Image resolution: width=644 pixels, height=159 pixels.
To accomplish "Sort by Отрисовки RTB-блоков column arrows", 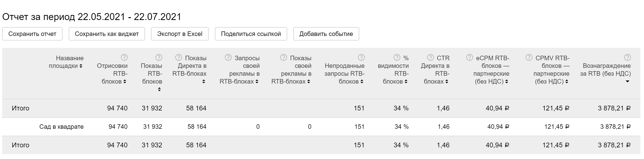I will click(x=125, y=82).
